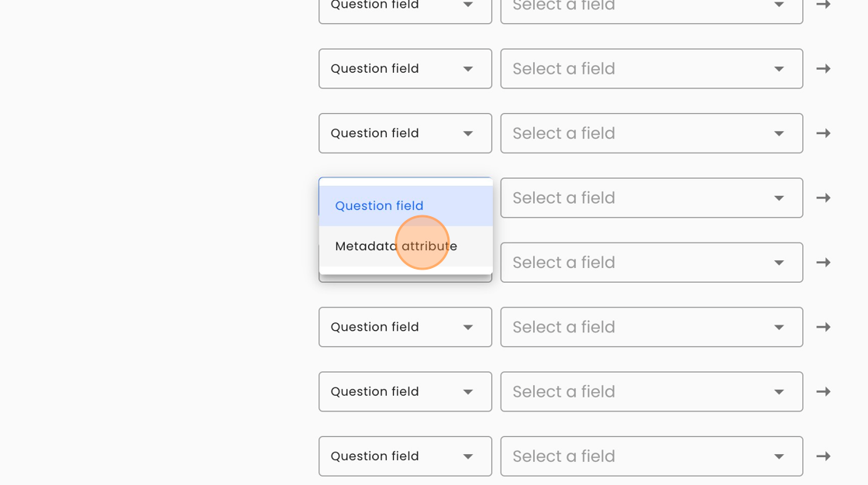
Task: Click arrow icon in the bottom row
Action: (x=823, y=456)
